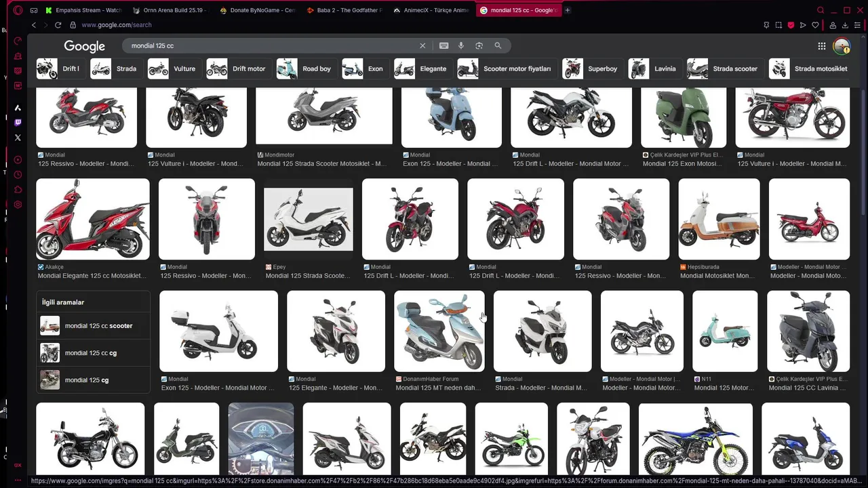Screen dimensions: 868x488
Task: Reload the current page
Action: pyautogui.click(x=58, y=25)
